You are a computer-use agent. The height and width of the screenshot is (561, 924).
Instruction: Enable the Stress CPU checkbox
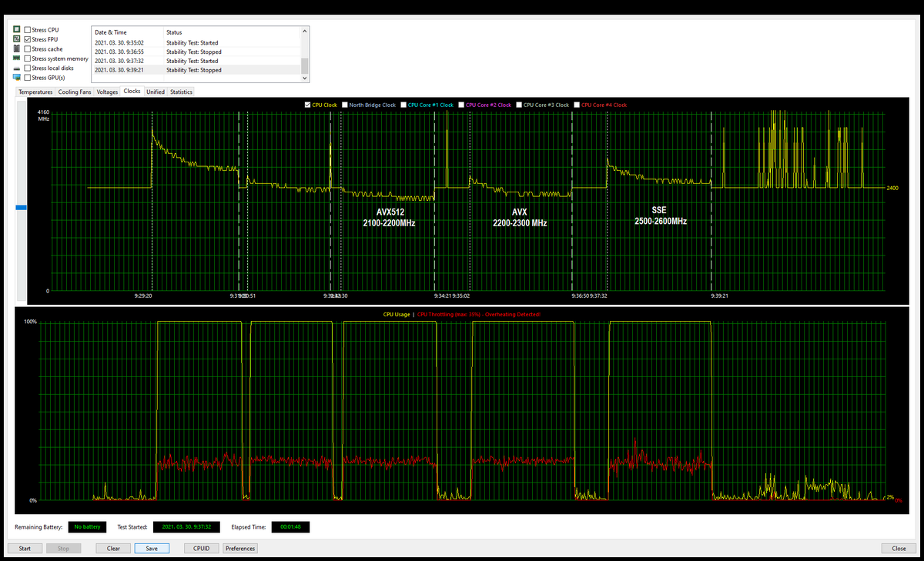pyautogui.click(x=28, y=30)
